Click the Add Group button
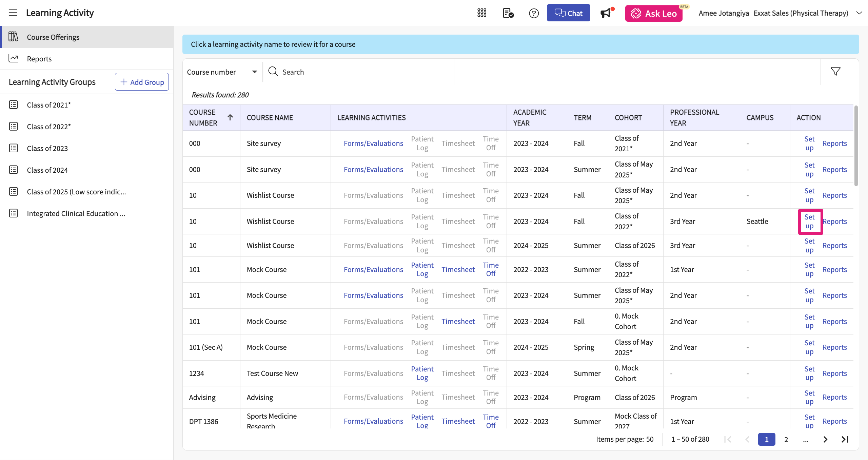Screen dimensions: 868x460 142,82
